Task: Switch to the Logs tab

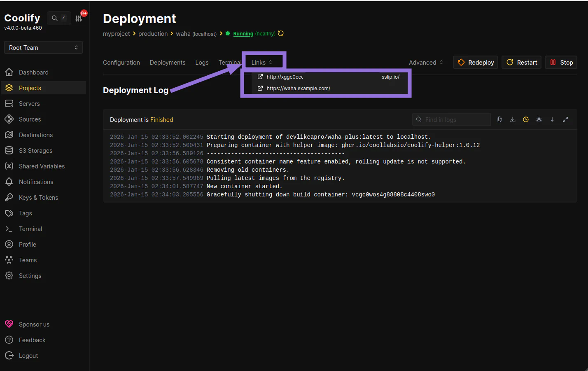Action: coord(202,63)
